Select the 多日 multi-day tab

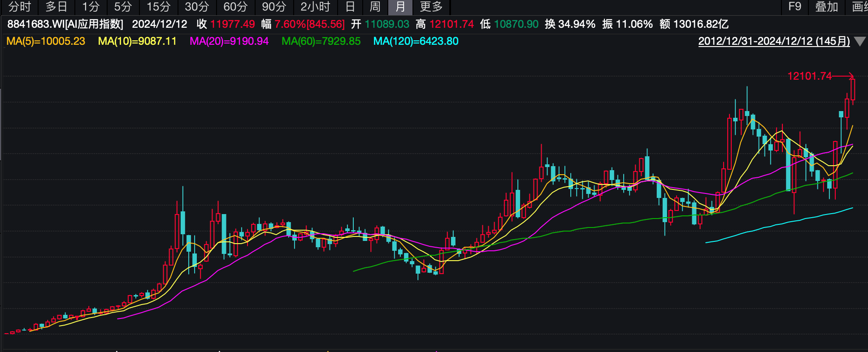coord(56,7)
